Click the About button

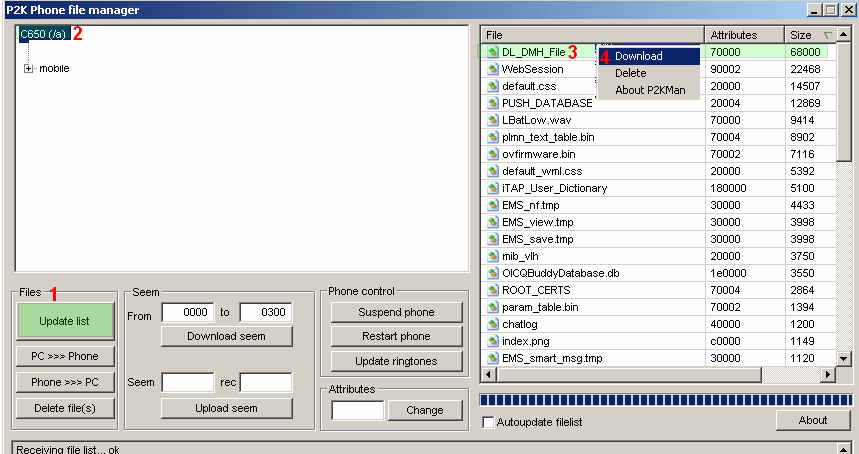[x=813, y=420]
